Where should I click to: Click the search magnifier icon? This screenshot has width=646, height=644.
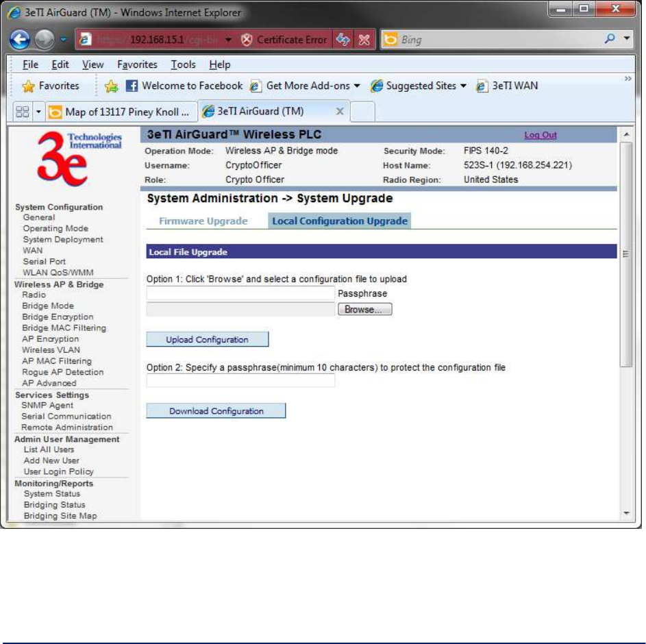610,39
